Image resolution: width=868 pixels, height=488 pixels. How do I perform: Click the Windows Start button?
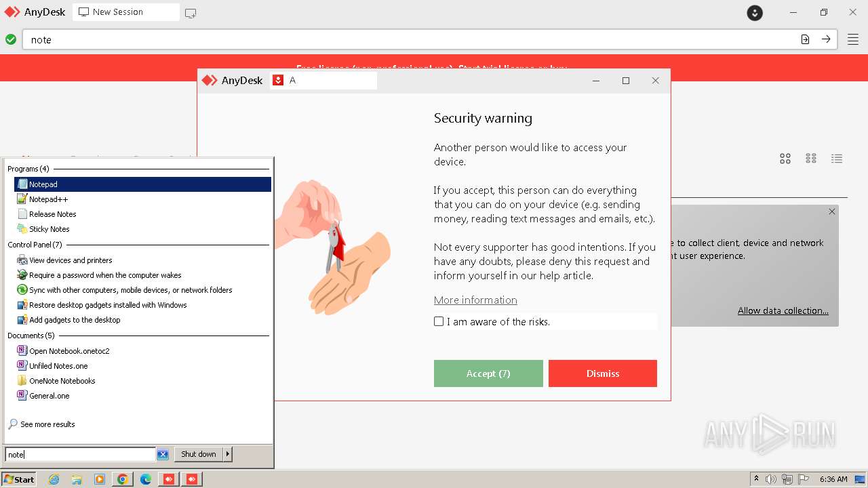(19, 479)
